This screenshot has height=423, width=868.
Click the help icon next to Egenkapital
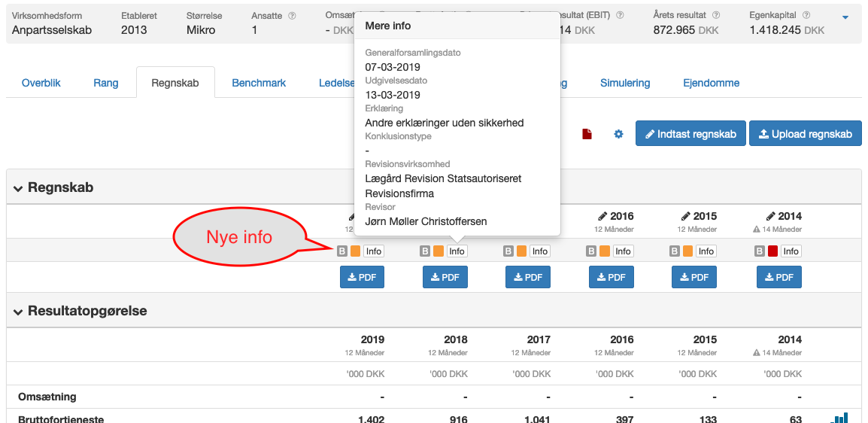coord(806,16)
